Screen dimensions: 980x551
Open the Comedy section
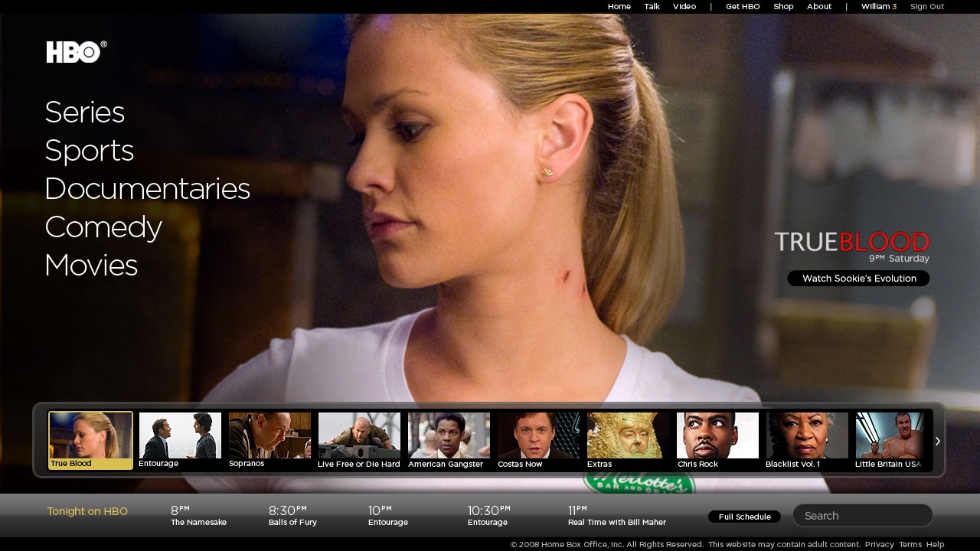point(103,227)
